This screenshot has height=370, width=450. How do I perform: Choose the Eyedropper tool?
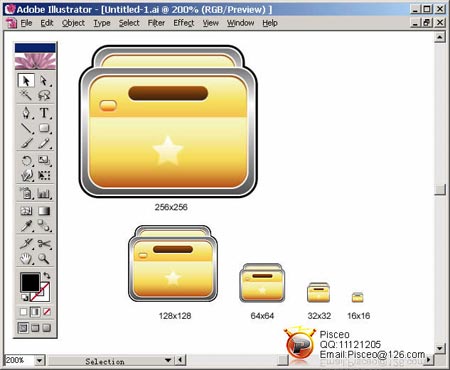click(x=26, y=226)
